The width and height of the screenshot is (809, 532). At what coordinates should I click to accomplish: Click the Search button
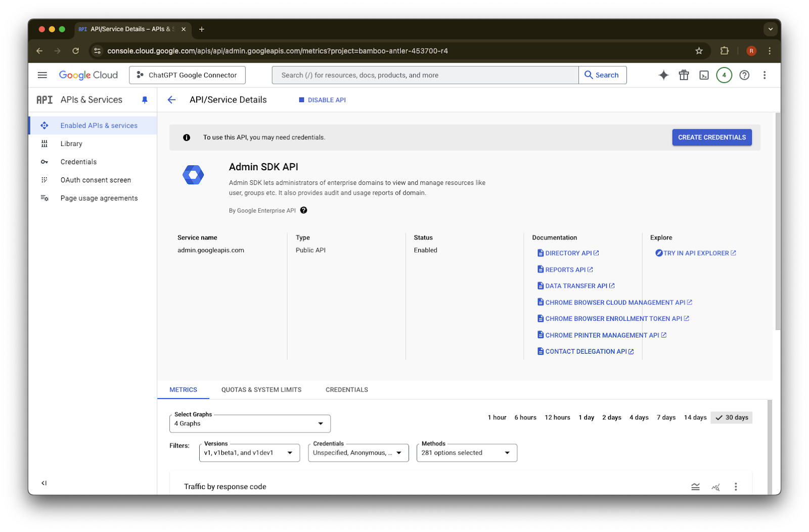(x=602, y=75)
